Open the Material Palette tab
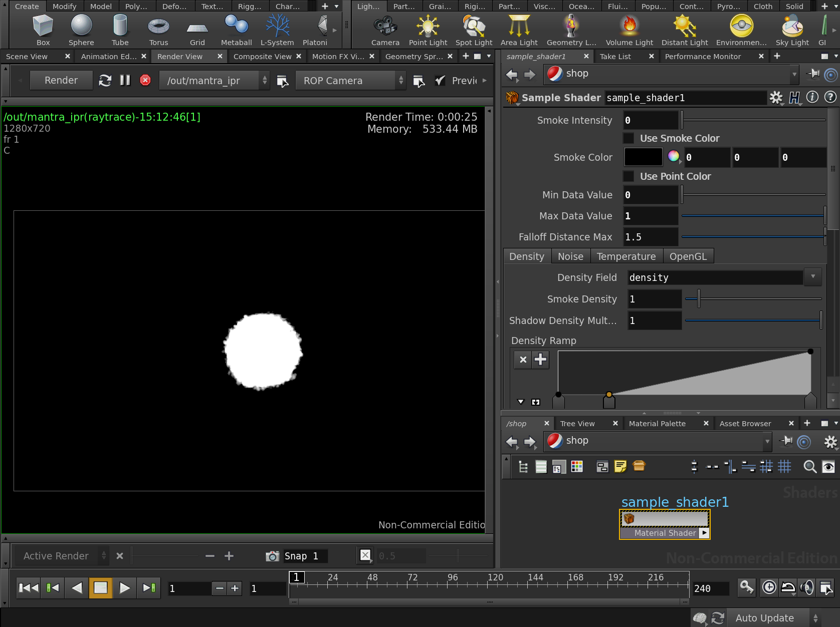Image resolution: width=840 pixels, height=627 pixels. point(657,424)
